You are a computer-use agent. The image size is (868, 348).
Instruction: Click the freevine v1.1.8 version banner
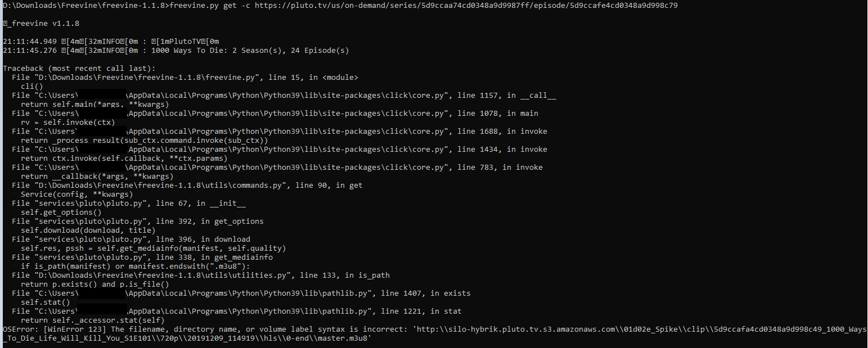point(35,23)
